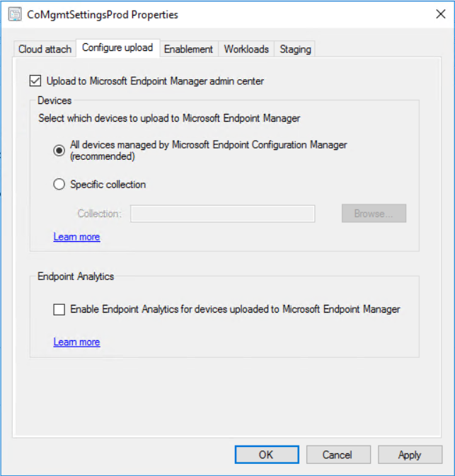Open the Enablement tab
Image resolution: width=455 pixels, height=476 pixels.
[188, 49]
